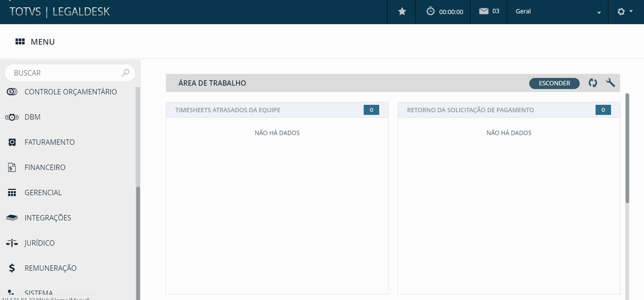The image size is (644, 300).
Task: Click the Retorno da Solicitação count badge
Action: [x=603, y=110]
